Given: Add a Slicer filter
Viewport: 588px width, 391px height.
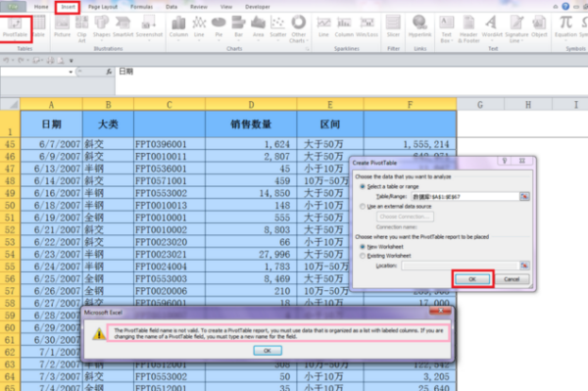Looking at the screenshot, I should coord(393,27).
